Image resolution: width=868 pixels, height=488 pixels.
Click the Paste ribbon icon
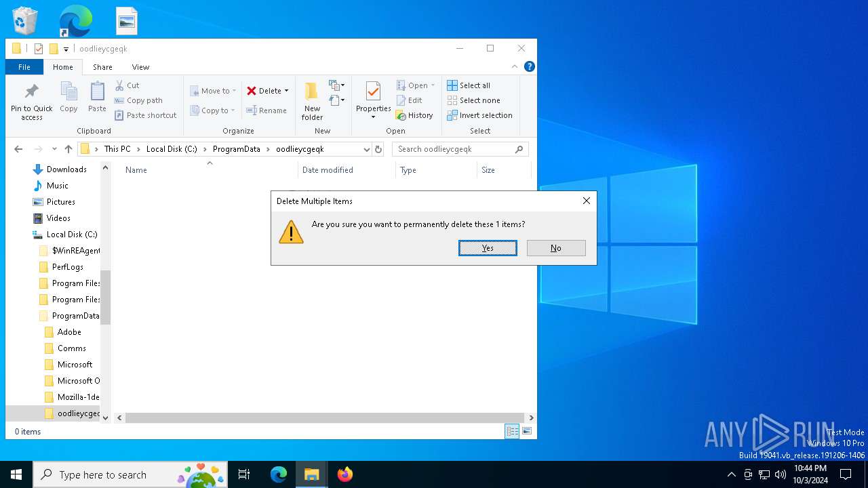(x=97, y=92)
